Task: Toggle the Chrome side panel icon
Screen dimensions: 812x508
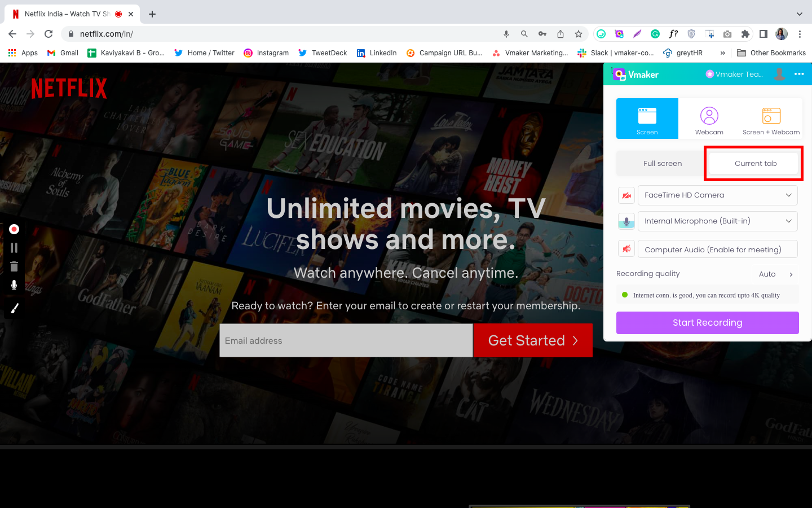Action: (764, 34)
